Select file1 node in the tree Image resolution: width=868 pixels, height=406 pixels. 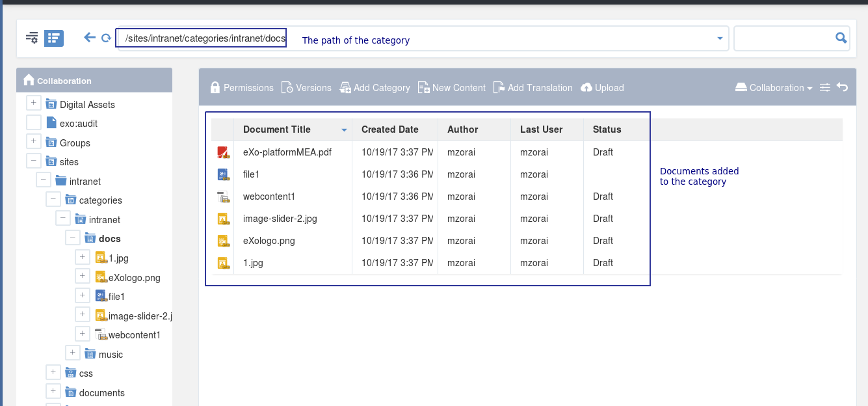pyautogui.click(x=116, y=297)
